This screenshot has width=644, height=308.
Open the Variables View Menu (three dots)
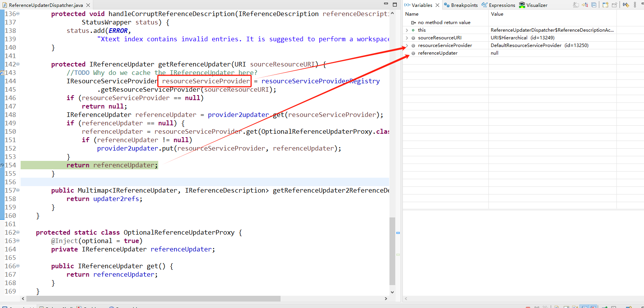635,5
